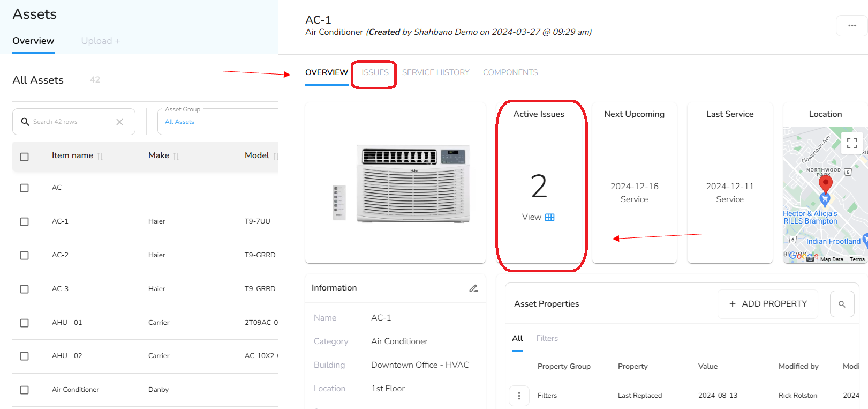Click the 2024-12-11 last service date

click(730, 187)
